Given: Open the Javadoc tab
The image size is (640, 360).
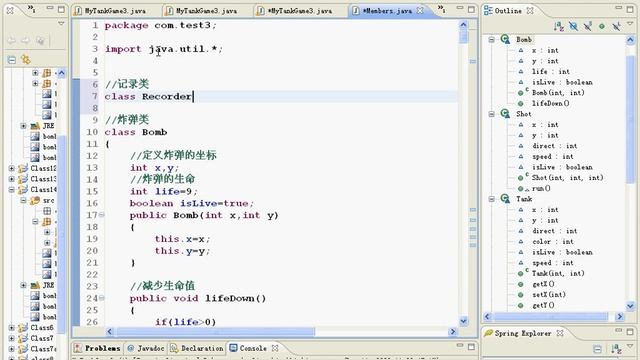Looking at the screenshot, I should click(146, 348).
